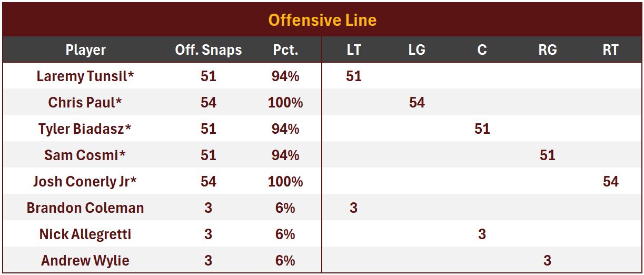644x275 pixels.
Task: Select the Pct. column header
Action: point(285,50)
